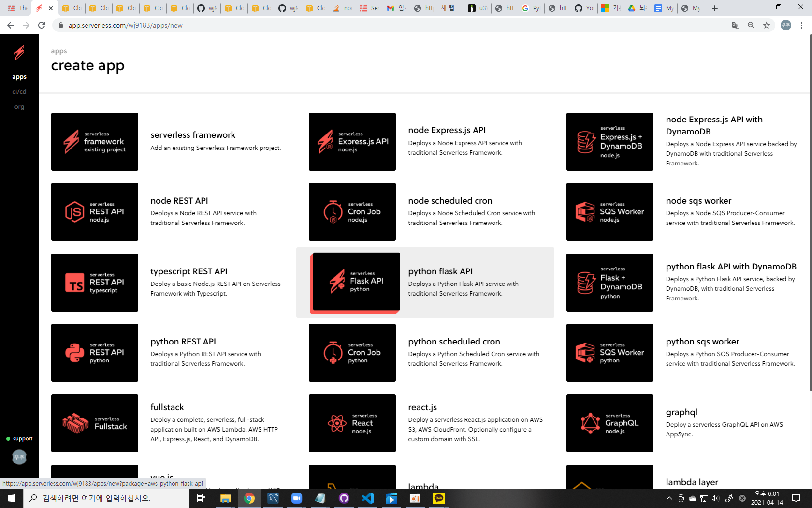812x508 pixels.
Task: Open Zoom from taskbar
Action: click(x=297, y=498)
